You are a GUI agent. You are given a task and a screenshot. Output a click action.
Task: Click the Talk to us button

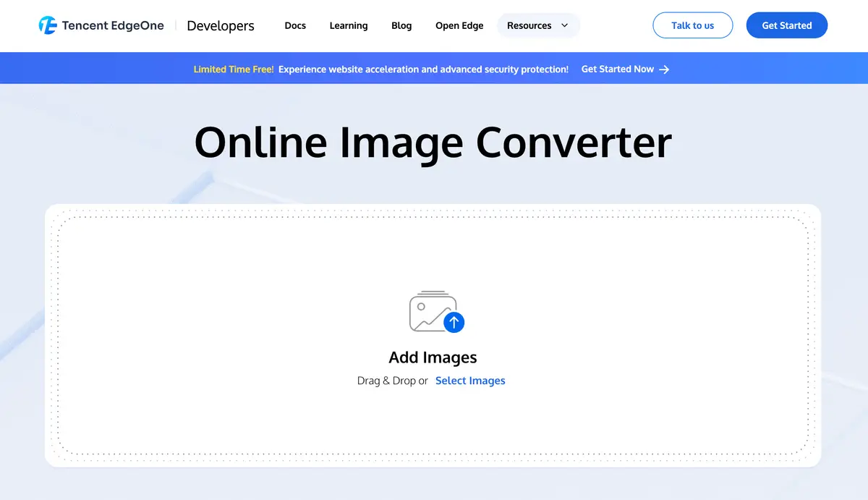[x=692, y=25]
